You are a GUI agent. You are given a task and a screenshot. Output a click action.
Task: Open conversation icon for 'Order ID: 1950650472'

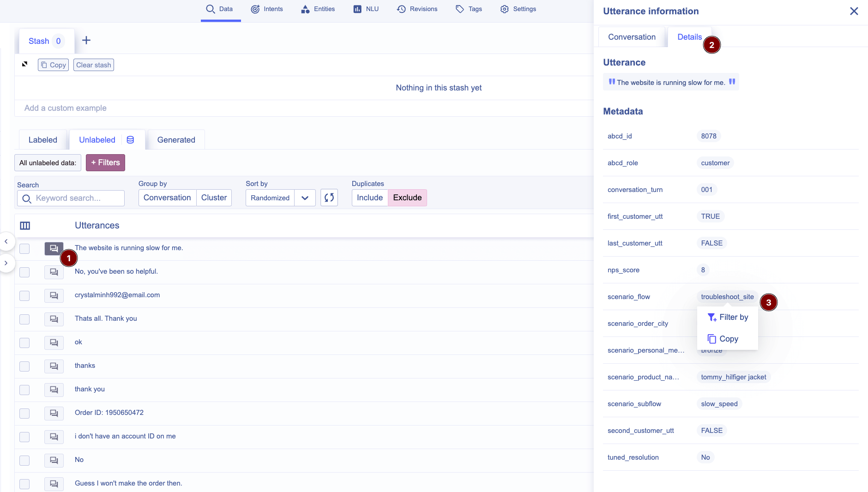click(54, 413)
